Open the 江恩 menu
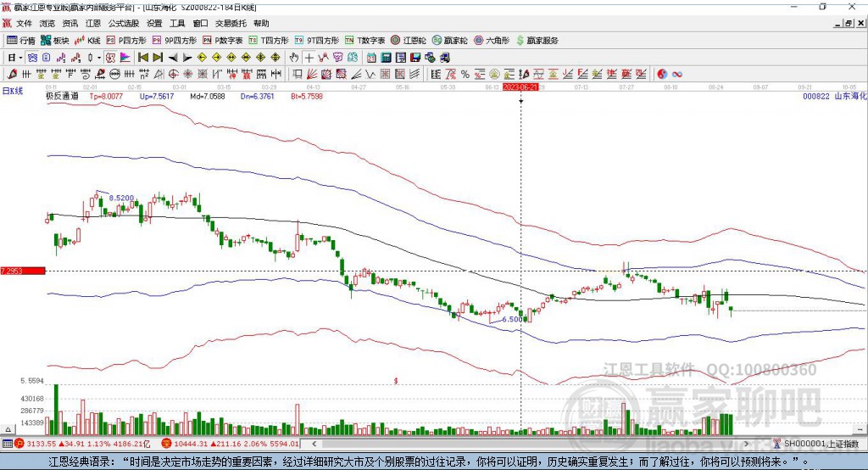868x470 pixels. (93, 23)
